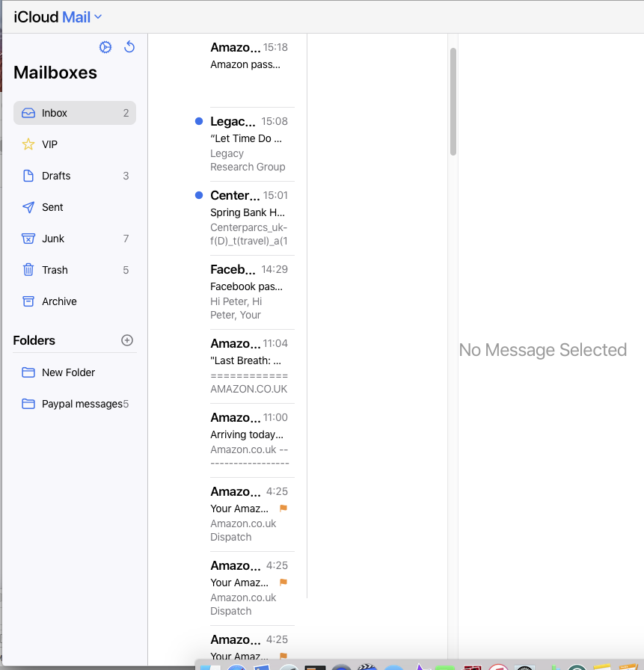
Task: Click the Hi Peter preview text
Action: [x=236, y=308]
